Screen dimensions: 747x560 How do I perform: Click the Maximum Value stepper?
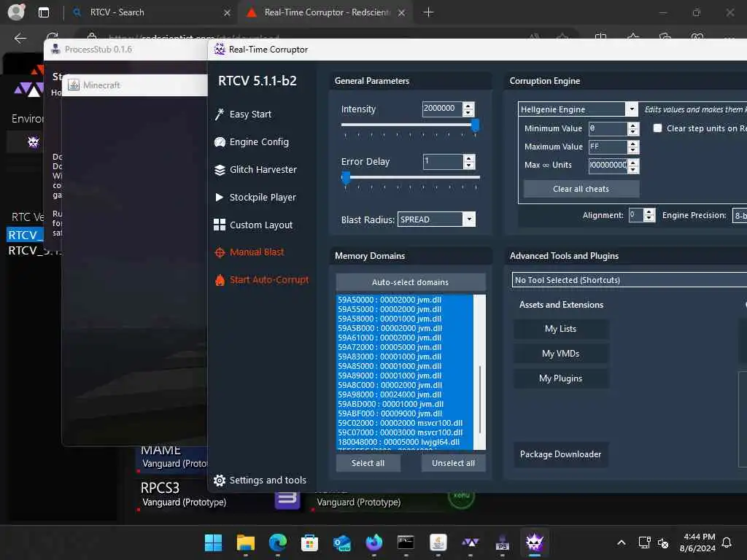point(633,147)
